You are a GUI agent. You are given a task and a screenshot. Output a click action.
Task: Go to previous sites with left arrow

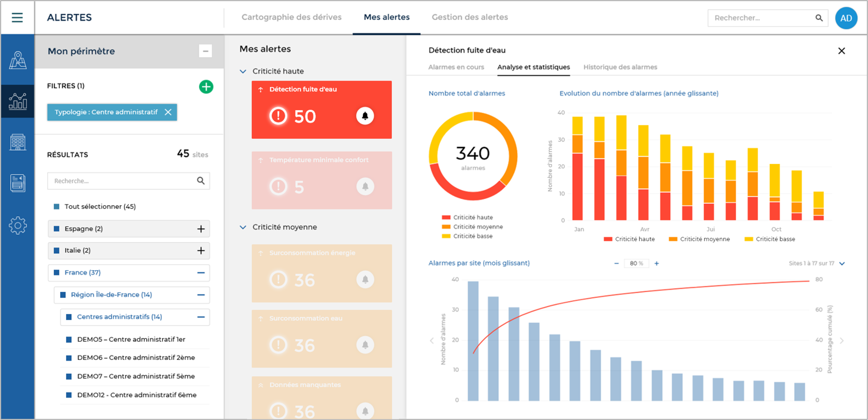tap(432, 340)
